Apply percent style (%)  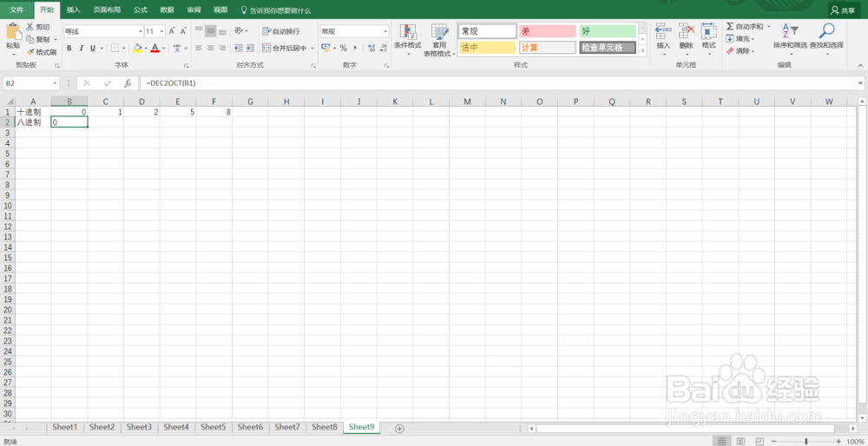[343, 48]
